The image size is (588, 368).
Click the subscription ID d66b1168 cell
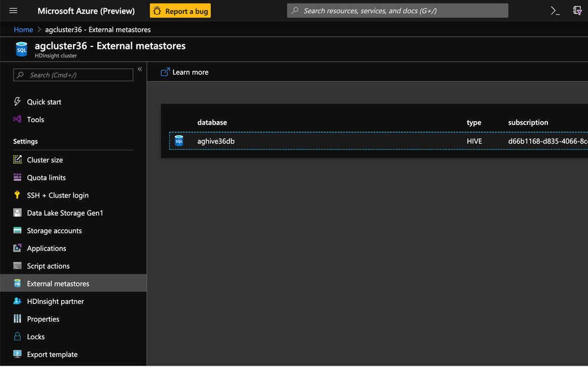click(548, 141)
